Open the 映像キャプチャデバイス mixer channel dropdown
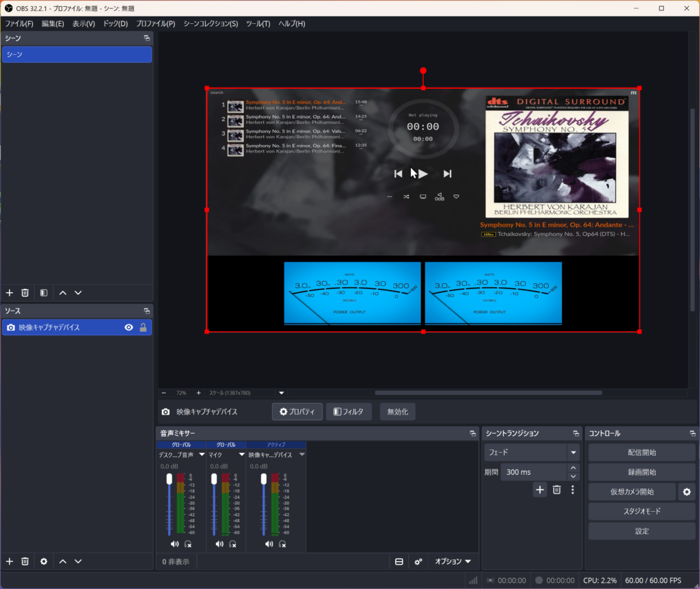 [301, 454]
